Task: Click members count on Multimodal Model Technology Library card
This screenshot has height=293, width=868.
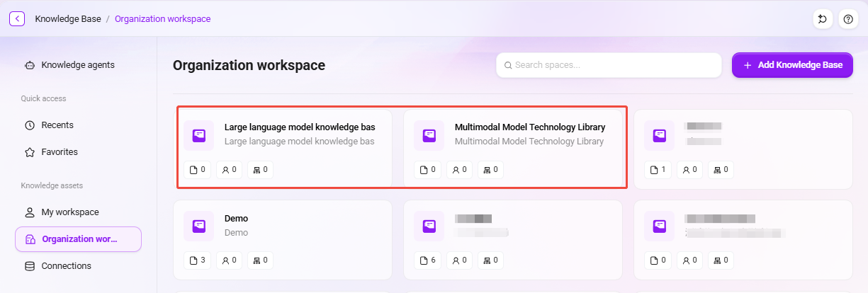Action: click(x=459, y=170)
